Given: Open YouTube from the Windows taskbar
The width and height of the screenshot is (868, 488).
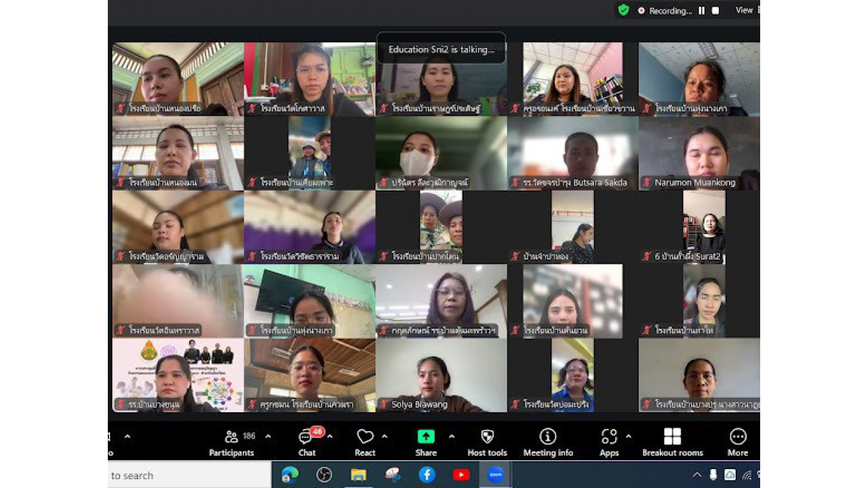Looking at the screenshot, I should 461,475.
